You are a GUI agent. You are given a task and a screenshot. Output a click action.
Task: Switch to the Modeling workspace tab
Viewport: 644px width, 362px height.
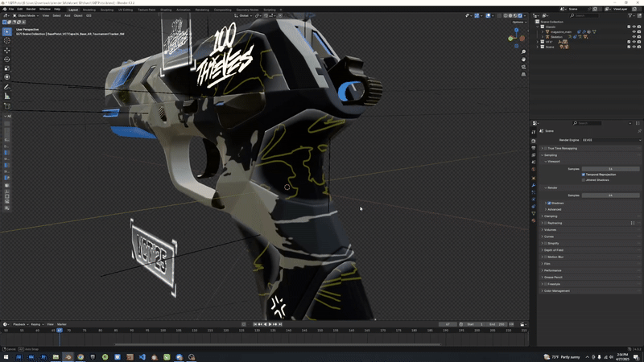89,10
